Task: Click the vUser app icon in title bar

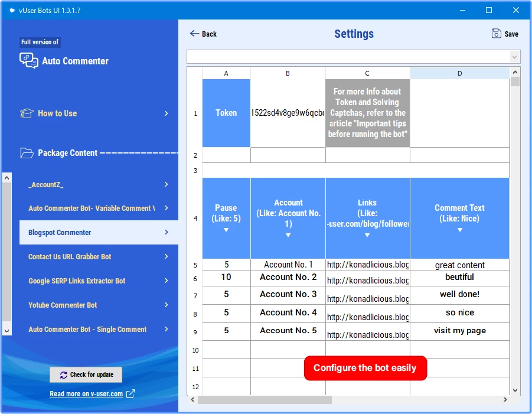Action: pos(12,10)
